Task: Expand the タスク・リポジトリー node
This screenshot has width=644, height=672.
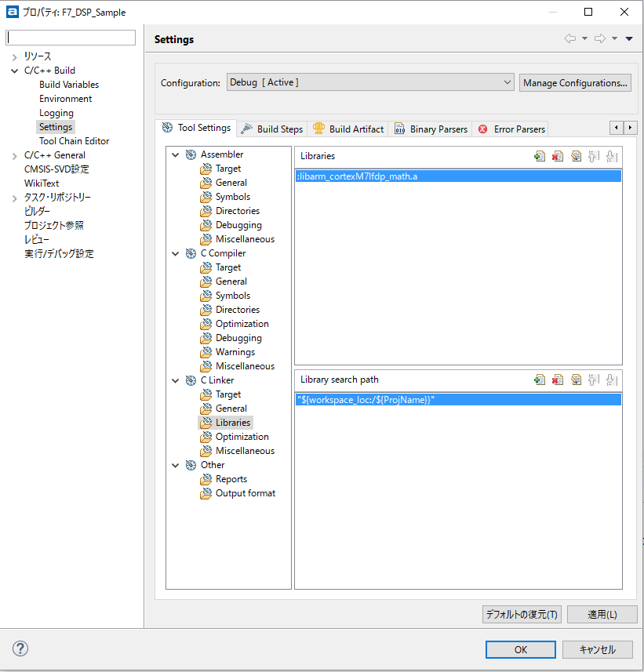Action: pyautogui.click(x=15, y=198)
